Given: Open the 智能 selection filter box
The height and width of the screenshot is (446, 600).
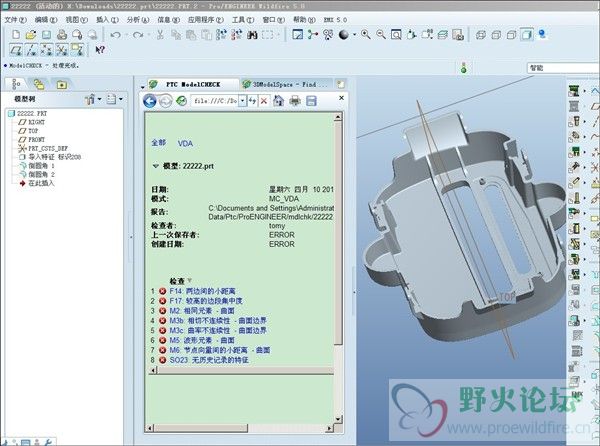Looking at the screenshot, I should [563, 68].
